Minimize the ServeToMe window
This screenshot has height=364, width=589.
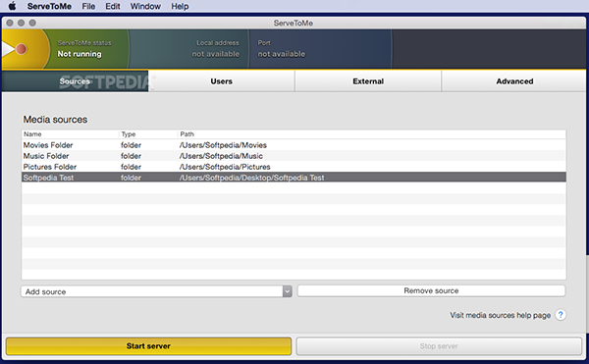[21, 23]
